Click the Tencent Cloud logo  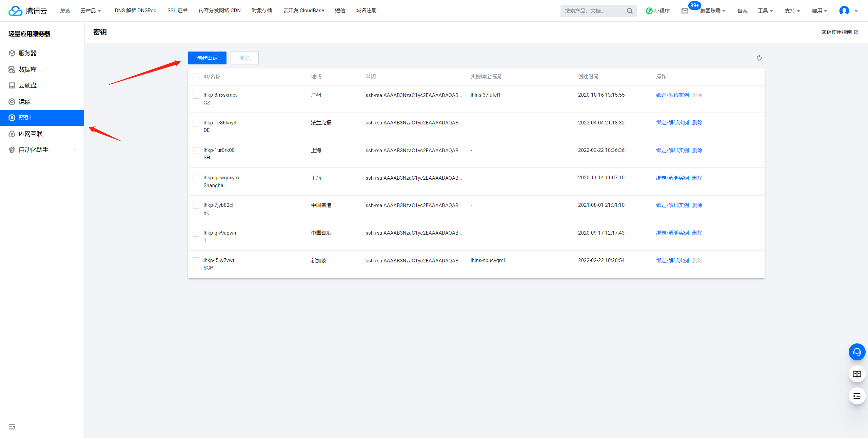click(x=28, y=11)
